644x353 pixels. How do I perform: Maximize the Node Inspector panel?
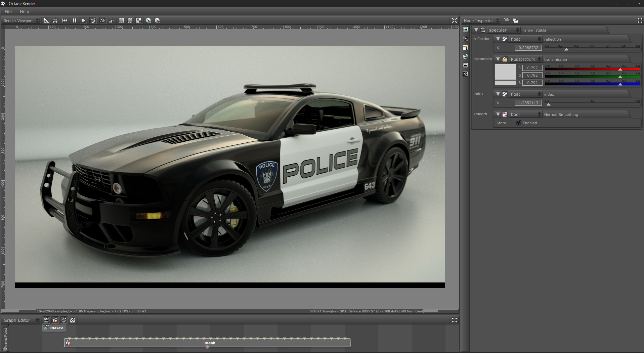pos(640,20)
